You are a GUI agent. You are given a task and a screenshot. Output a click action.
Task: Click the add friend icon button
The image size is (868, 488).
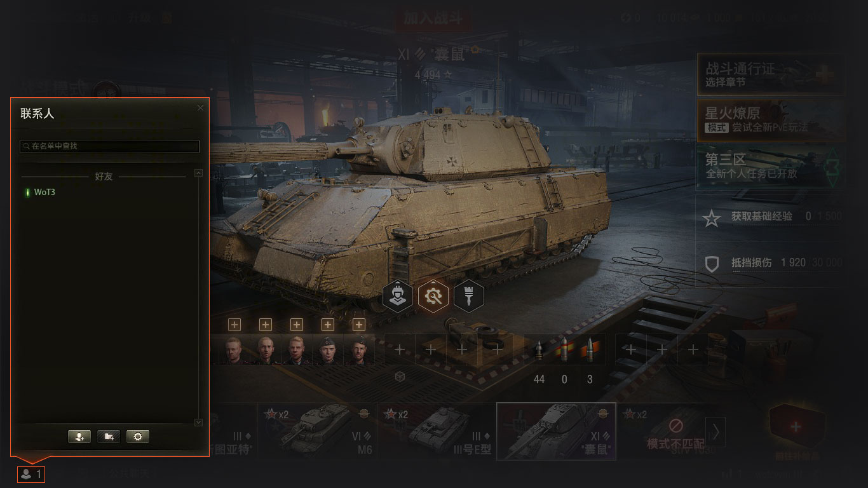(x=79, y=437)
